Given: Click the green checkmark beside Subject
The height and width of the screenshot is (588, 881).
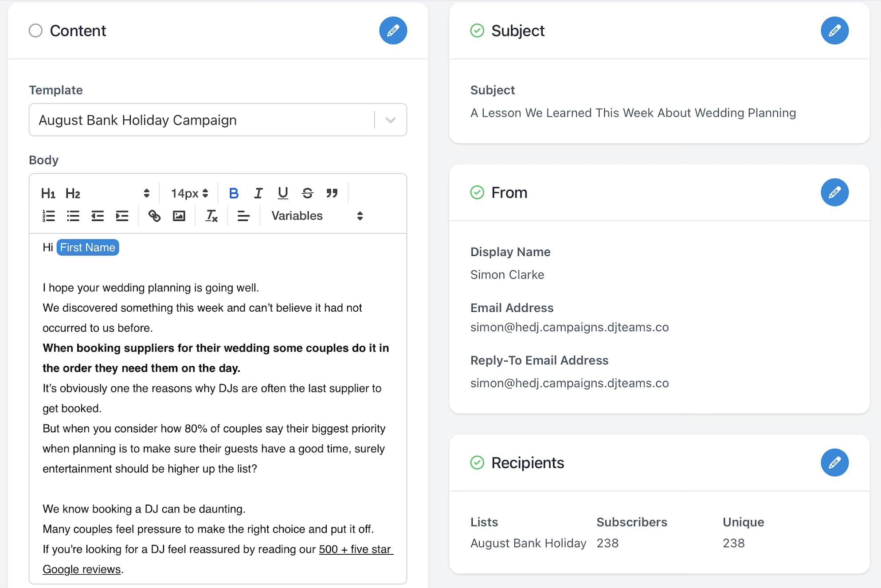Looking at the screenshot, I should (x=477, y=31).
